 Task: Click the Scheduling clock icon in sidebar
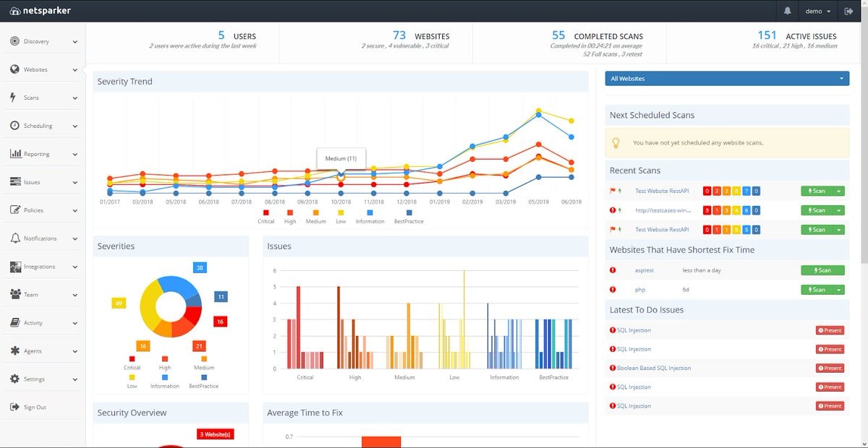click(15, 126)
